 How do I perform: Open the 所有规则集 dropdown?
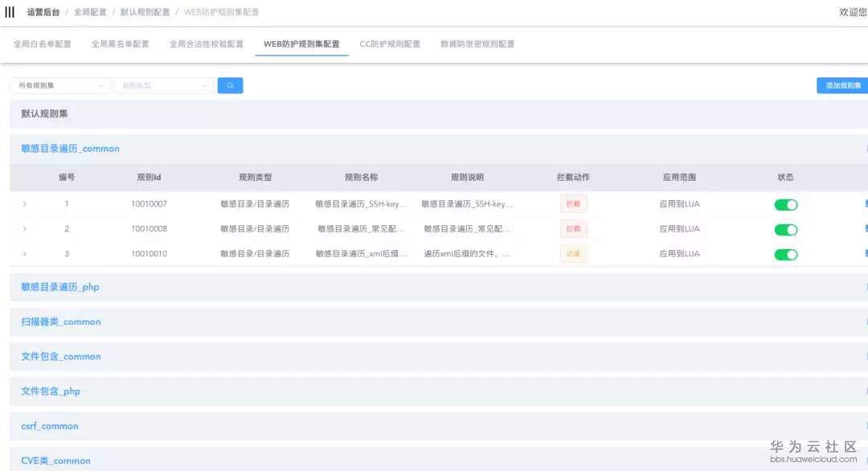tap(60, 86)
